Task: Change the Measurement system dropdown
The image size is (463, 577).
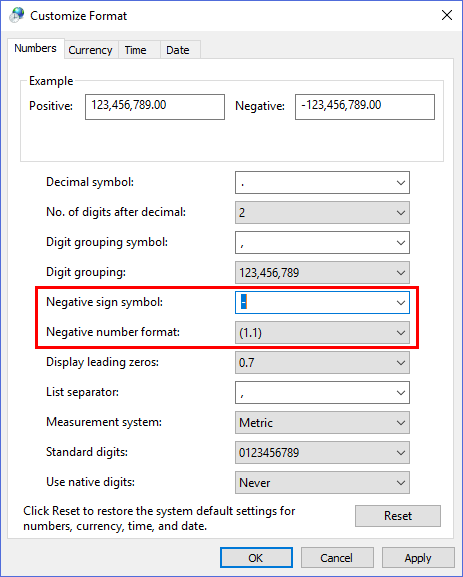Action: (322, 422)
